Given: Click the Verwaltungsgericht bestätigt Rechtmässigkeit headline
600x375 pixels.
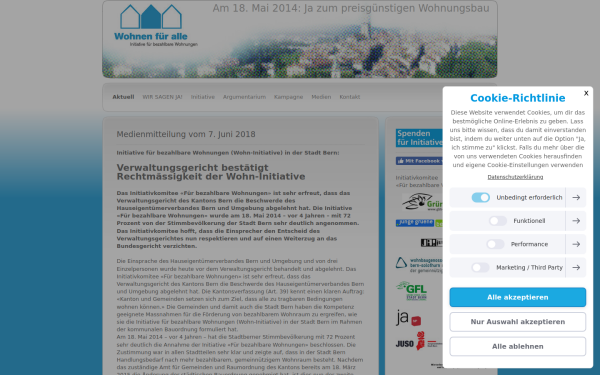Looking at the screenshot, I should pos(211,172).
